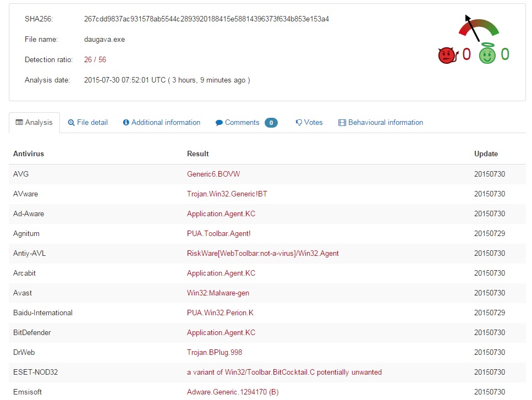Switch to the Behavioural information tab
532x400 pixels.
pyautogui.click(x=381, y=123)
